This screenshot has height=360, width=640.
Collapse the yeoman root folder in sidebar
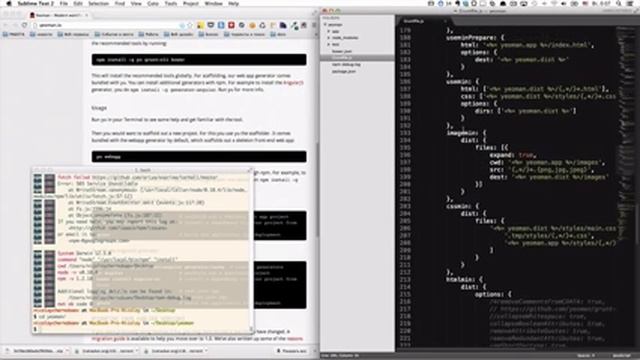tap(326, 24)
